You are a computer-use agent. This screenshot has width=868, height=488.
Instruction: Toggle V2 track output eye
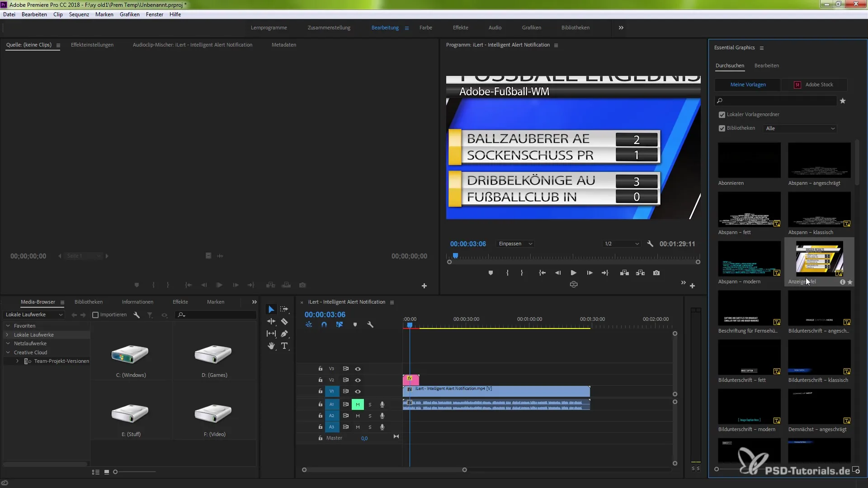click(358, 380)
